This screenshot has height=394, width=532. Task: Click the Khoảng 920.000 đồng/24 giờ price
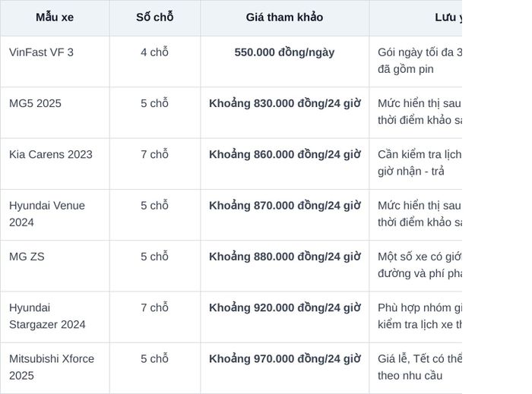(x=284, y=308)
